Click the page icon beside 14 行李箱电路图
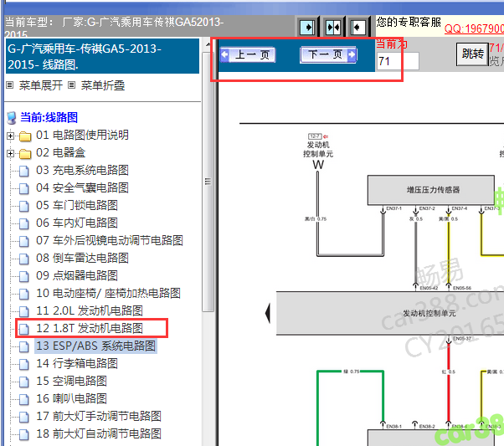This screenshot has width=504, height=446. (24, 364)
